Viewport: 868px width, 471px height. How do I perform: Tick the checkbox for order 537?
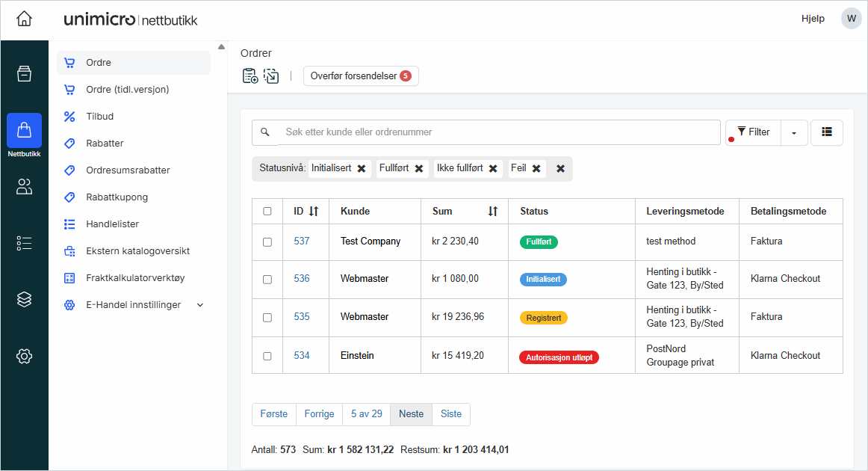pyautogui.click(x=267, y=242)
